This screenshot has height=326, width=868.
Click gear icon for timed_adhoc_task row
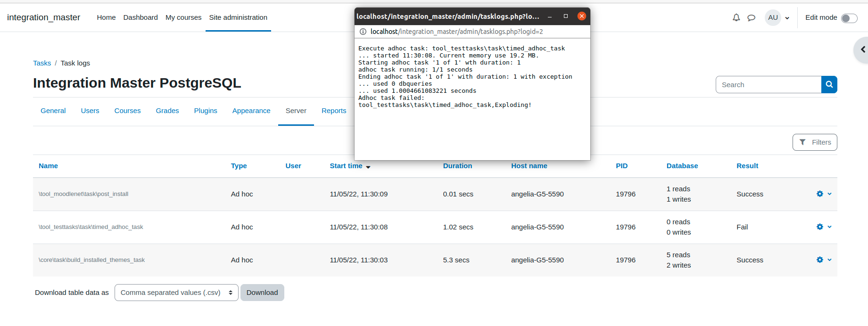click(820, 227)
